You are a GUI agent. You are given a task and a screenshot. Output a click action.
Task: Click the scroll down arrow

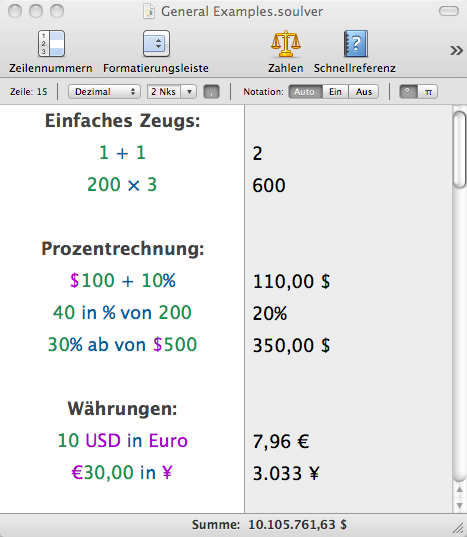[459, 505]
